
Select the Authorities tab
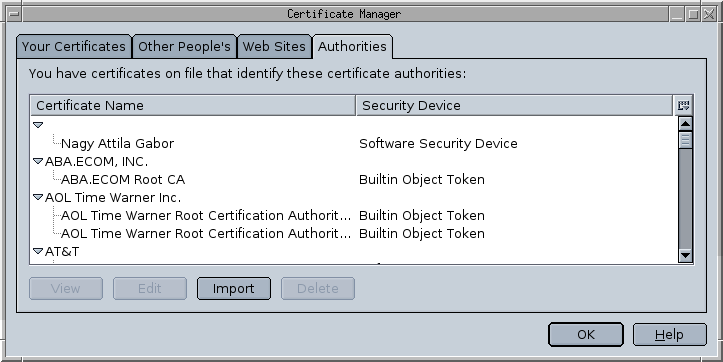(x=352, y=47)
